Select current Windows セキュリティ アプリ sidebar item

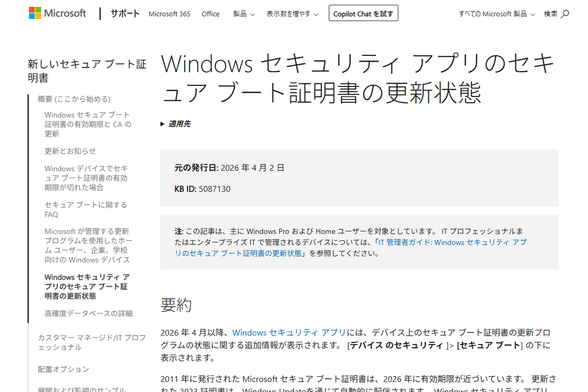coord(87,287)
